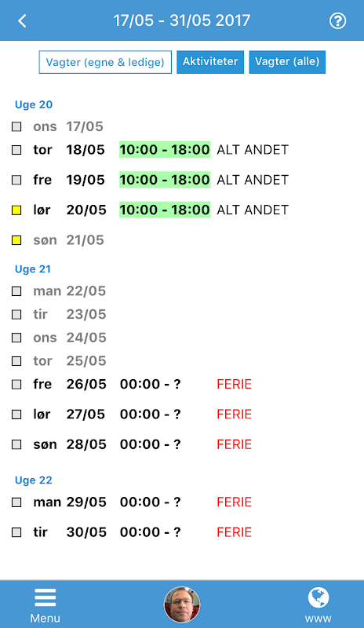364x628 pixels.
Task: Switch to the Aktiviteter tab
Action: 210,62
